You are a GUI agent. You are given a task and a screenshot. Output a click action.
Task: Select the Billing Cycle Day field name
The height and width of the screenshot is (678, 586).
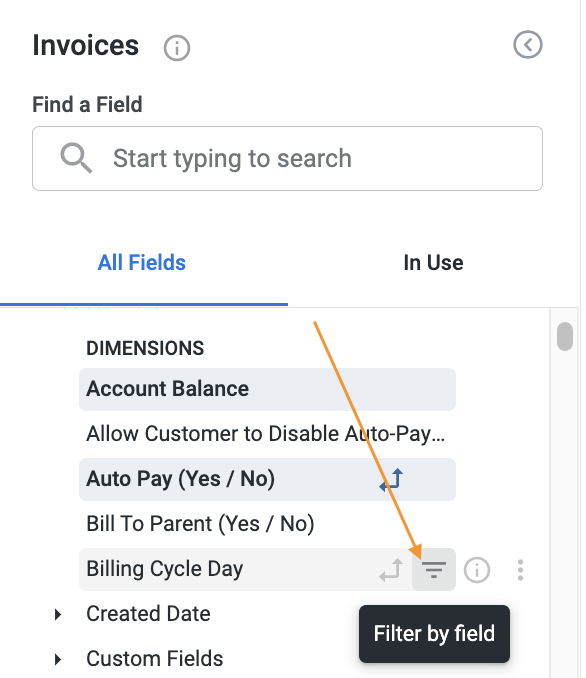point(164,569)
